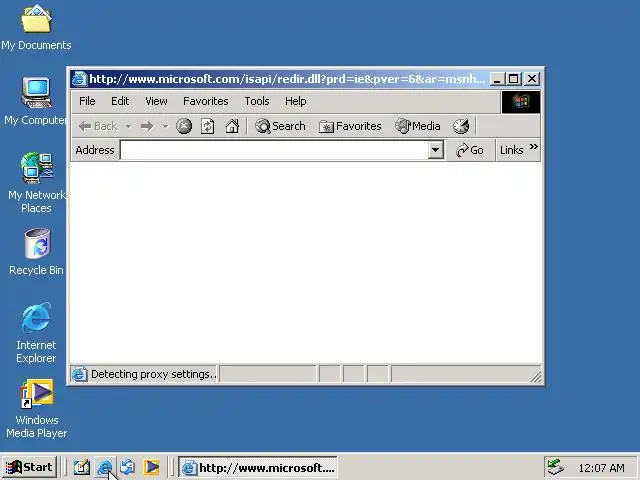Select the Recycle Bin desktop icon
Screen dimensions: 640x480
coord(36,252)
